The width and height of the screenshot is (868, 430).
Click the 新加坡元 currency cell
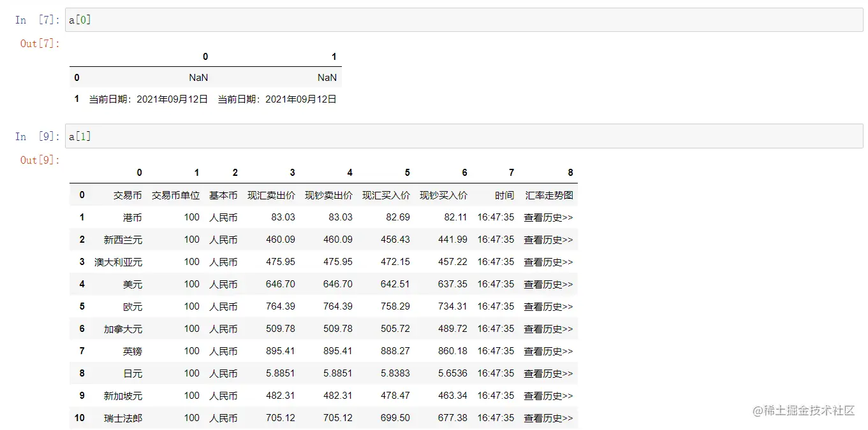coord(123,396)
